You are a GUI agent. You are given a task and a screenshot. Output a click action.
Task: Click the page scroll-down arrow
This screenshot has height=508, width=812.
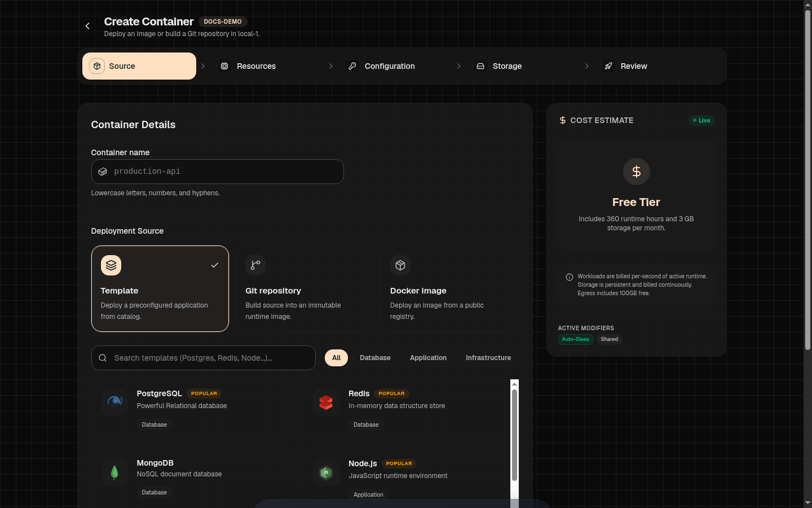click(x=807, y=503)
